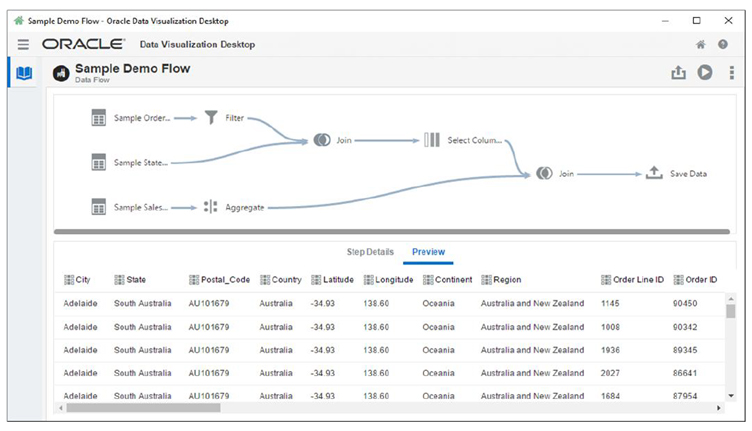Click Order ID value 86641
Screen dimensions: 752x431
pyautogui.click(x=685, y=373)
